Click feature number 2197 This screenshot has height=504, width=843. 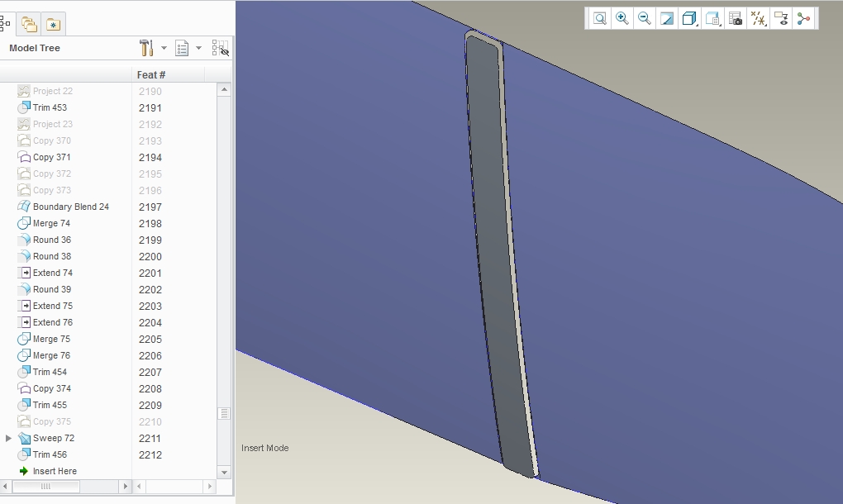[x=150, y=207]
